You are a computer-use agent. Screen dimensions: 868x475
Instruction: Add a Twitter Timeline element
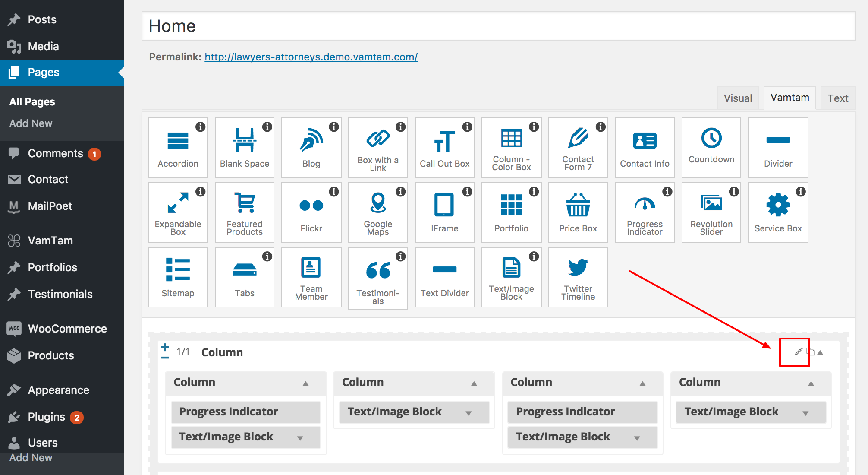click(x=578, y=277)
